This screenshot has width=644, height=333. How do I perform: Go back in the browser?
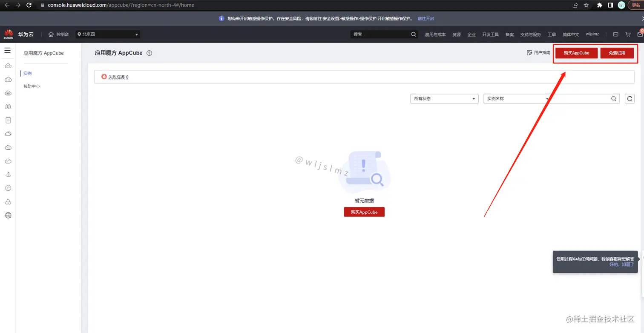[x=7, y=5]
